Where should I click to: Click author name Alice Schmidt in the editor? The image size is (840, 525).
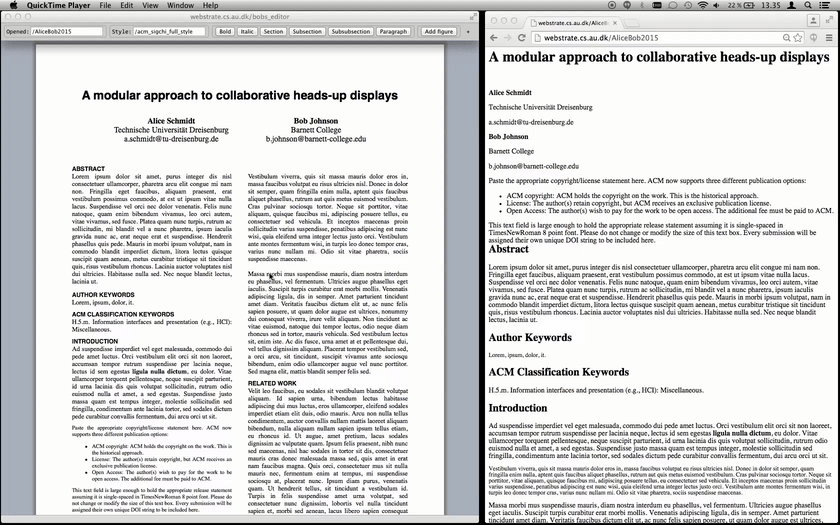coord(171,121)
